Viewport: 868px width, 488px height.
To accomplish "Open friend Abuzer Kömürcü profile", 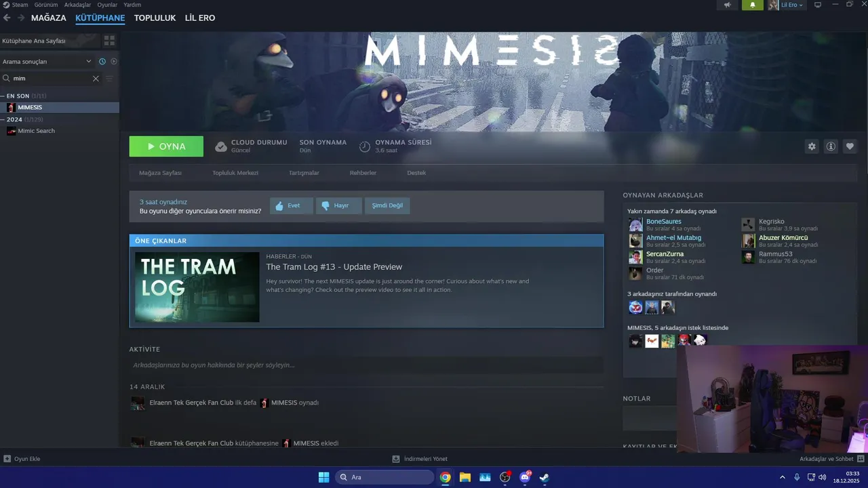I will (783, 238).
